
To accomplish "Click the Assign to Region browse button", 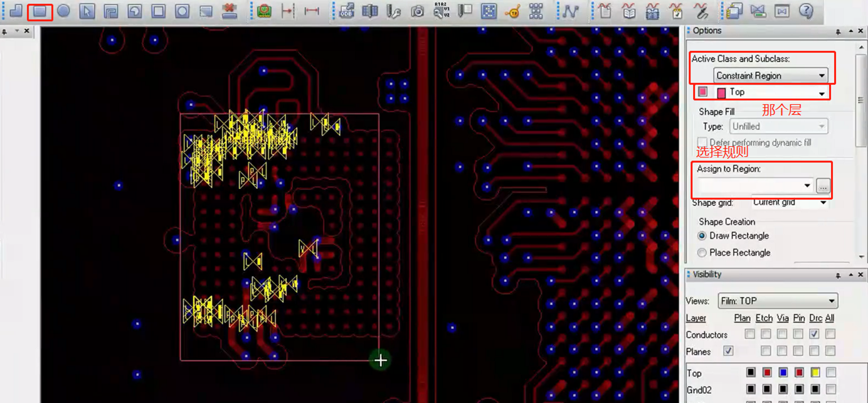I will tap(823, 186).
